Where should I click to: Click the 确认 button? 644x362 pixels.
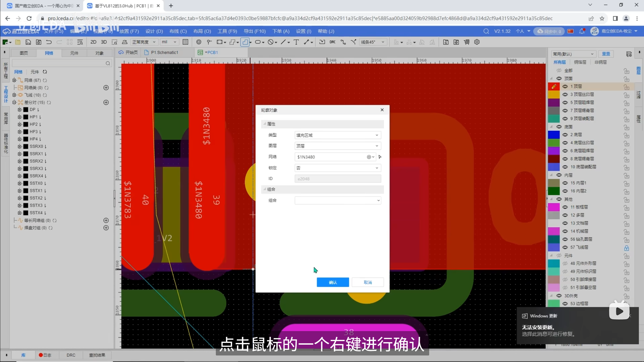click(333, 282)
